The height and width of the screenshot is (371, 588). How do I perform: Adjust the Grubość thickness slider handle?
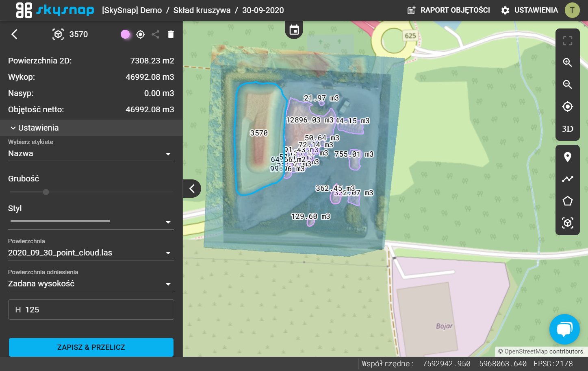point(46,192)
